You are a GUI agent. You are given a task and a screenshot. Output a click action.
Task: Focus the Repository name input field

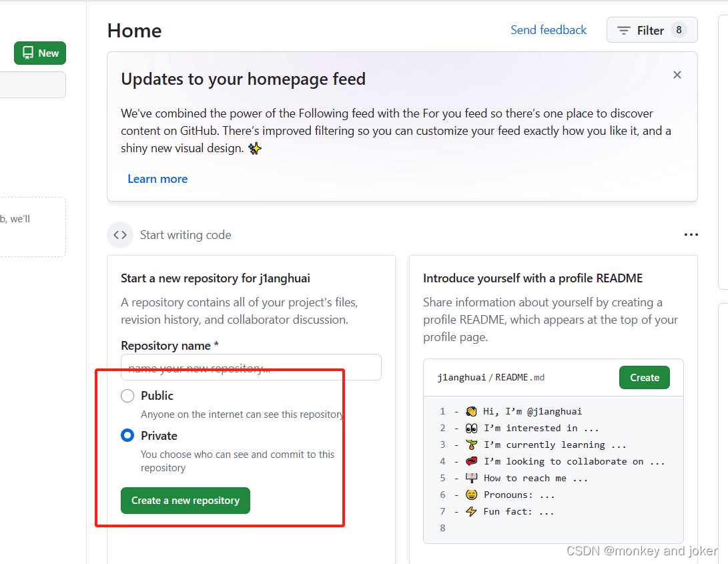[251, 367]
